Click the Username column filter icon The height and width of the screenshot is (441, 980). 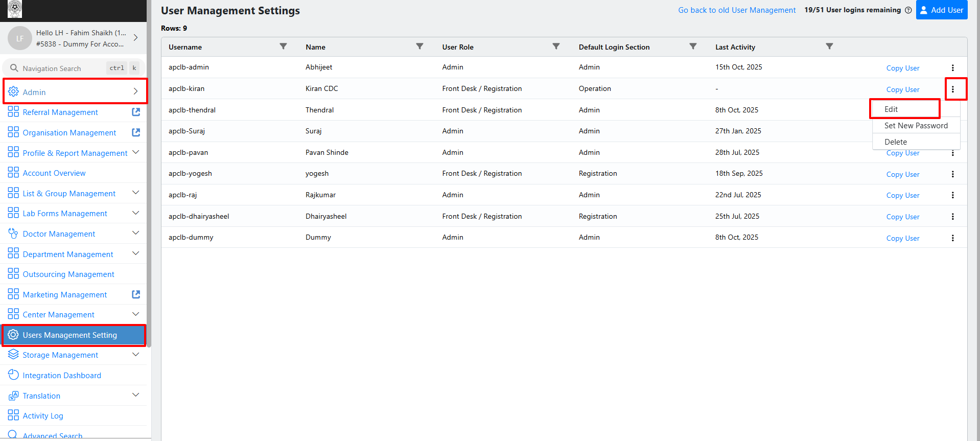pyautogui.click(x=283, y=47)
